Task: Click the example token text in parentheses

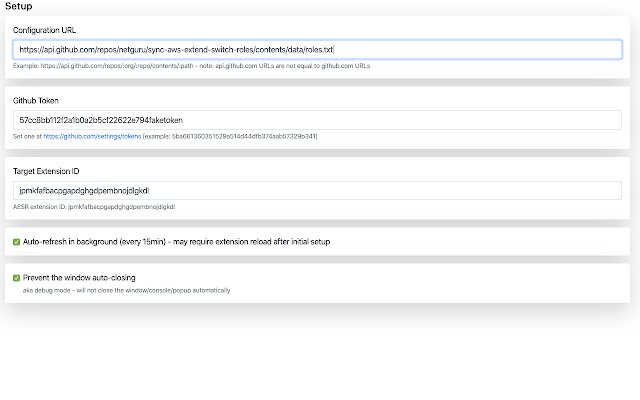Action: click(x=230, y=136)
